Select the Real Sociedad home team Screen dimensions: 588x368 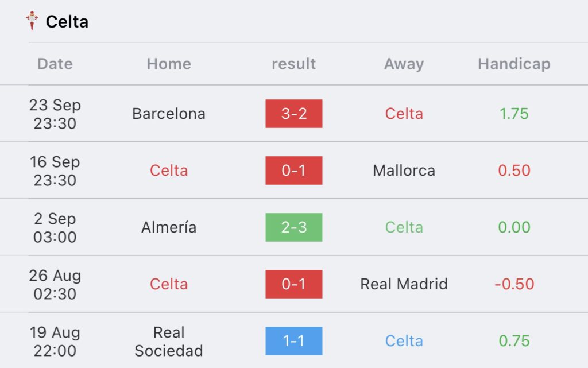[x=169, y=342]
